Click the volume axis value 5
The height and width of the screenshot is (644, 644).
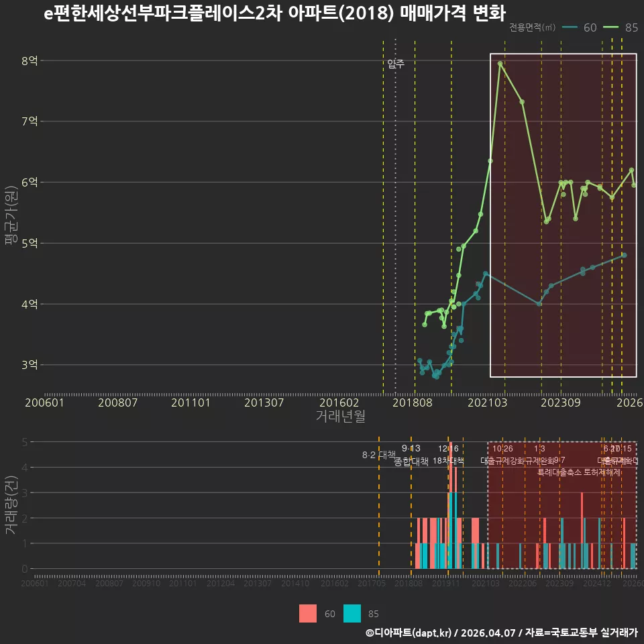[25, 442]
